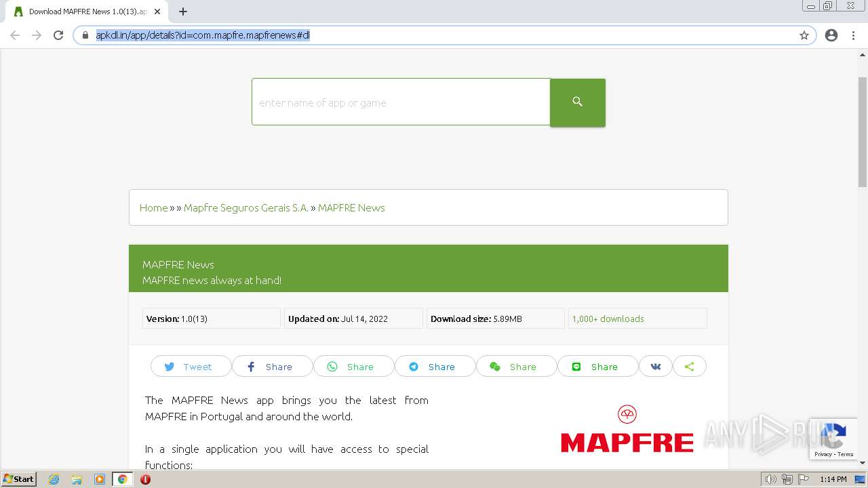Click the Tweet share button
The width and height of the screenshot is (868, 488).
coord(191,366)
